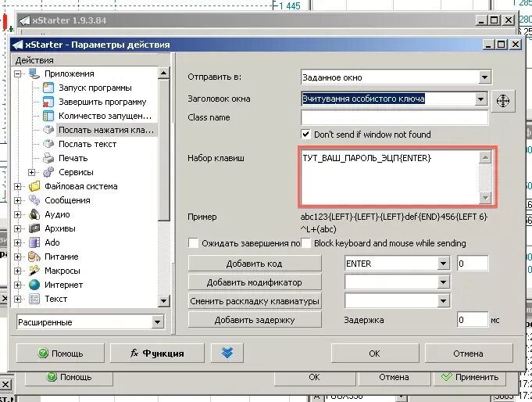Click the Текст document icon

pos(34,299)
